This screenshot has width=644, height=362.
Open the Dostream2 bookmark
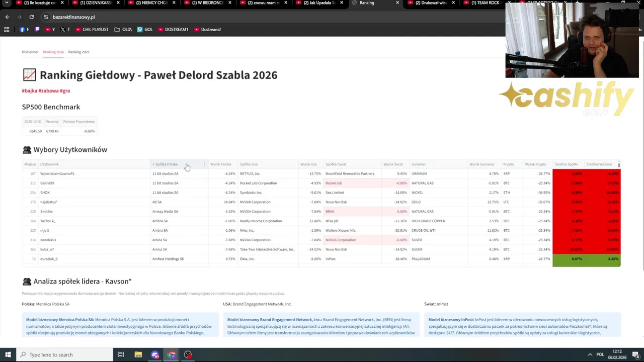point(207,30)
